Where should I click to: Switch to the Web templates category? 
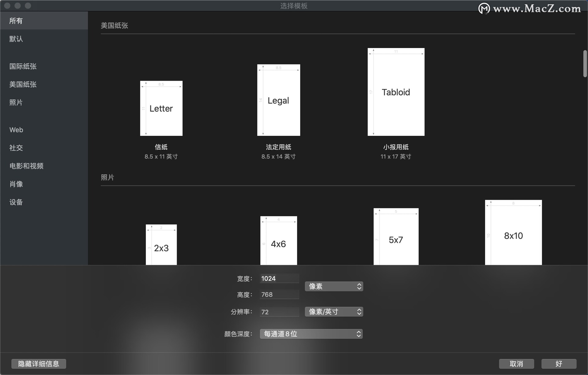16,130
